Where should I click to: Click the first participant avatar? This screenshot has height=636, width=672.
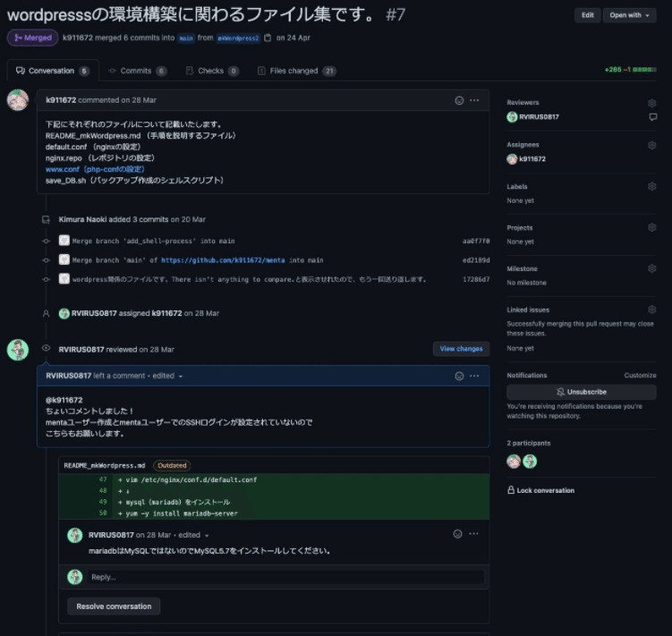coord(514,462)
